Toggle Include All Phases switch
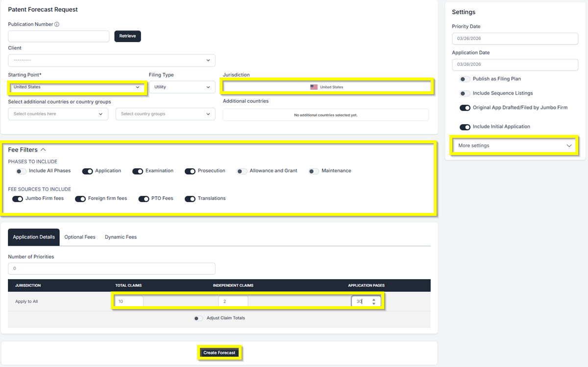 (x=21, y=171)
